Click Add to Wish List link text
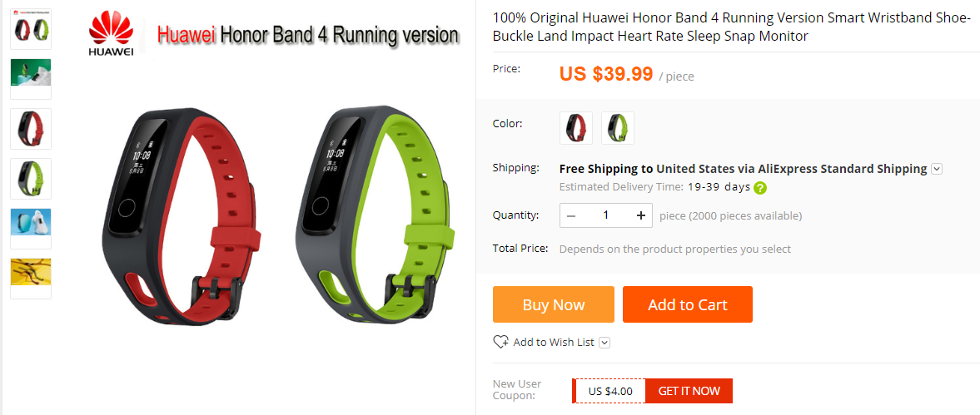Viewport: 980px width, 415px height. point(553,342)
